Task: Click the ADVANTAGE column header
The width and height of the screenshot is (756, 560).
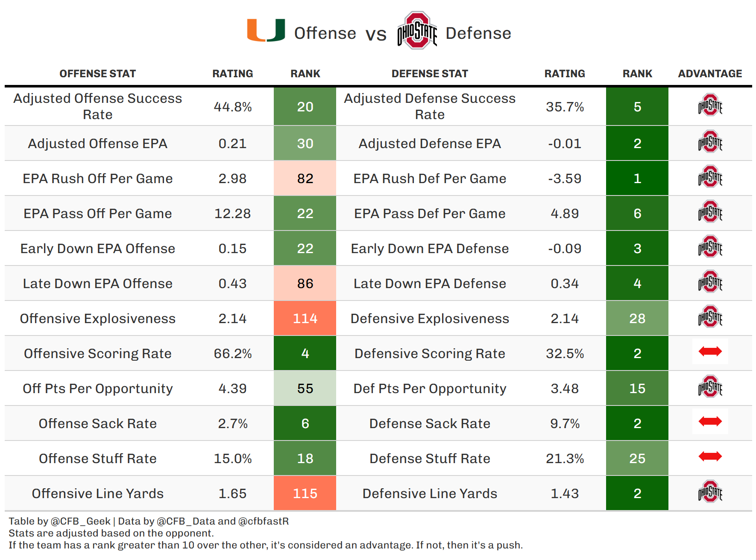Action: coord(710,74)
